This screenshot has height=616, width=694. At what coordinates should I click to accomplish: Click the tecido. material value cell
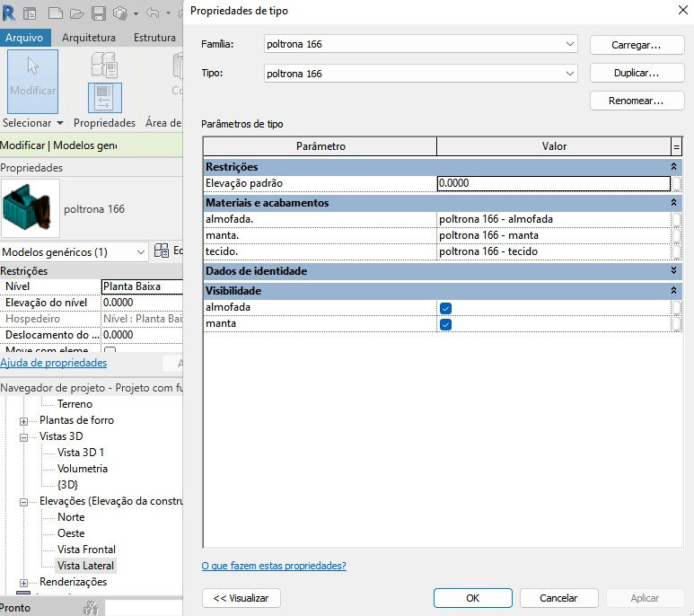pos(554,251)
